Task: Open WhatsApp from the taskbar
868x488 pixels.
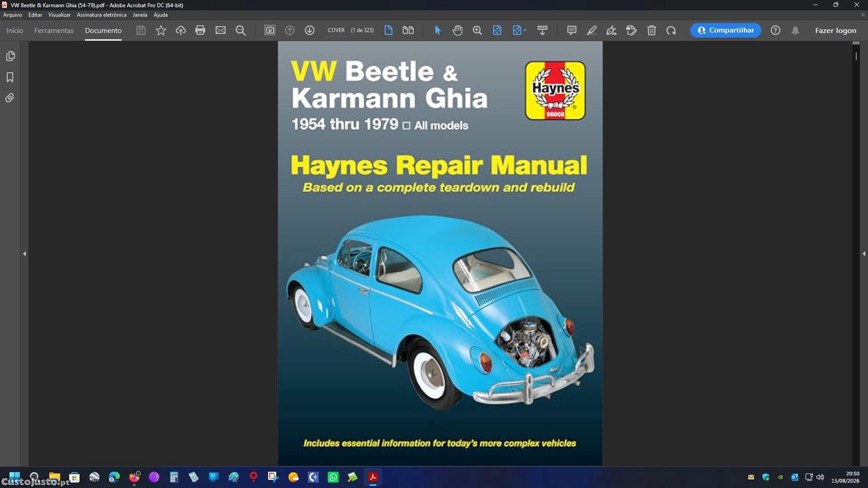Action: 333,477
